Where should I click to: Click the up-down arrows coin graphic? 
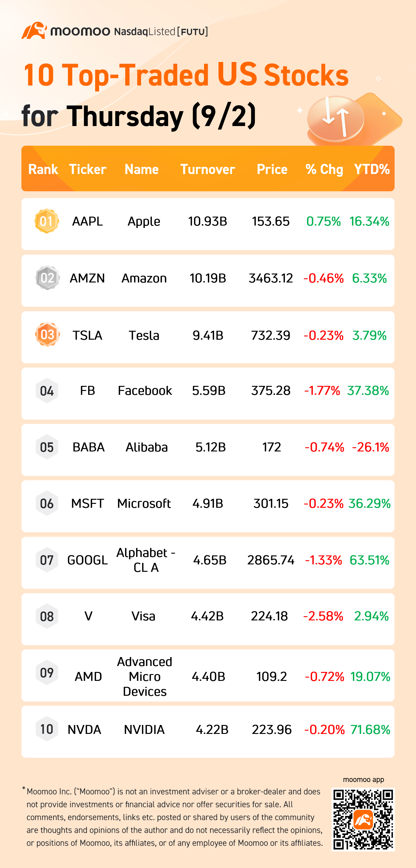click(336, 119)
